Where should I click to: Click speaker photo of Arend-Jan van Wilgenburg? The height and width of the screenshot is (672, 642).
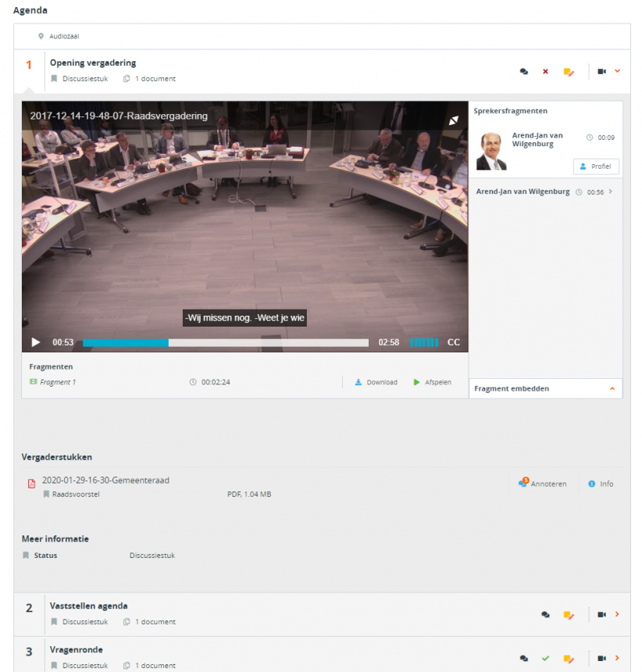coord(492,152)
